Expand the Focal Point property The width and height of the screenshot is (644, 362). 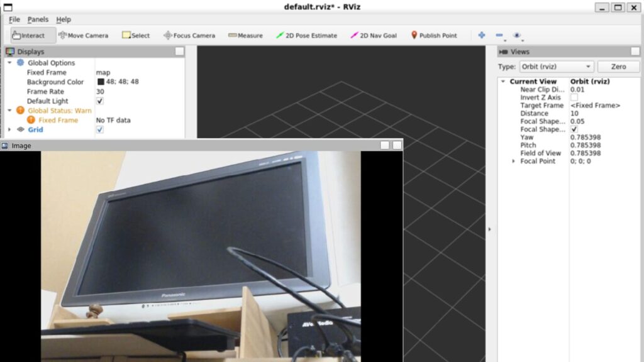514,162
